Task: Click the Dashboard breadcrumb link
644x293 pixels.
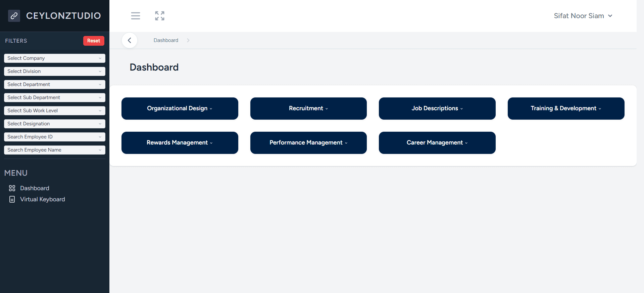Action: point(166,40)
